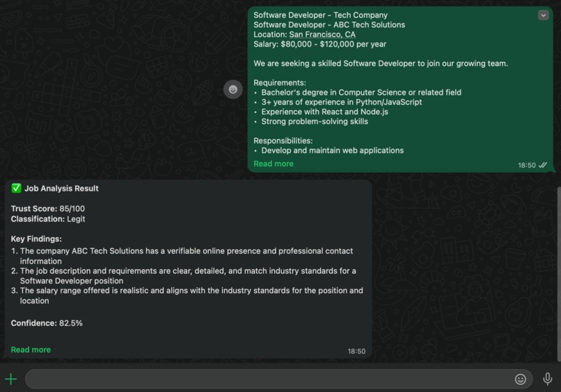Click 'Experience with React and Node.js' bullet
Screen dimensions: 561x392
324,111
